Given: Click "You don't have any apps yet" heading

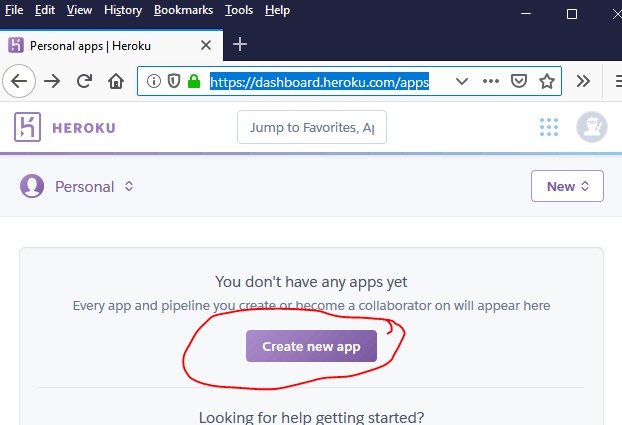Looking at the screenshot, I should [311, 282].
